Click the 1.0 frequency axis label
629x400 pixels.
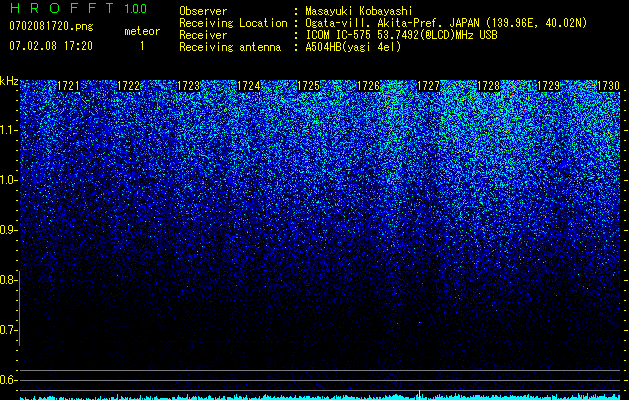tap(7, 180)
